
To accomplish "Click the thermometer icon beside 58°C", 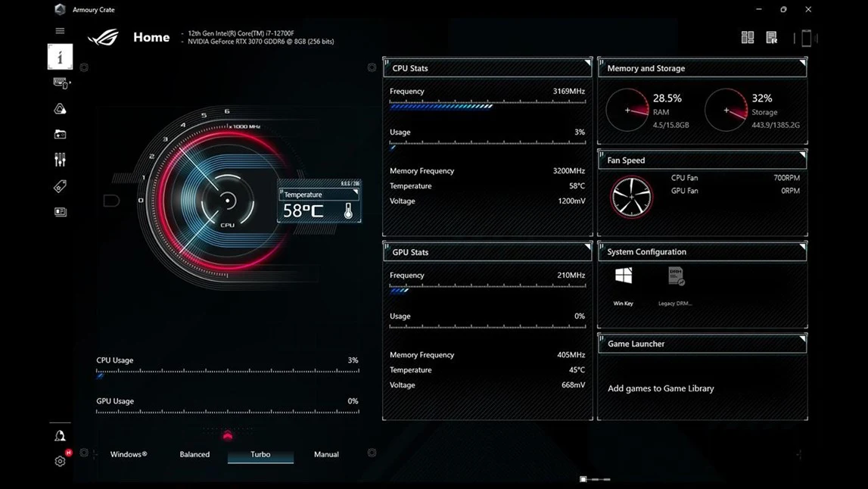I will [x=348, y=211].
